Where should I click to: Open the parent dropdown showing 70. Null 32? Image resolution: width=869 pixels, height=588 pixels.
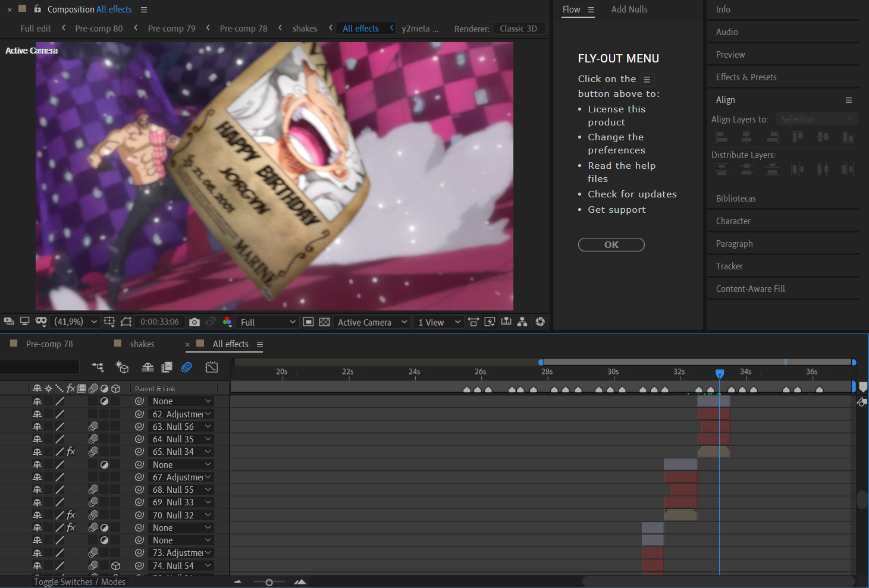point(181,515)
